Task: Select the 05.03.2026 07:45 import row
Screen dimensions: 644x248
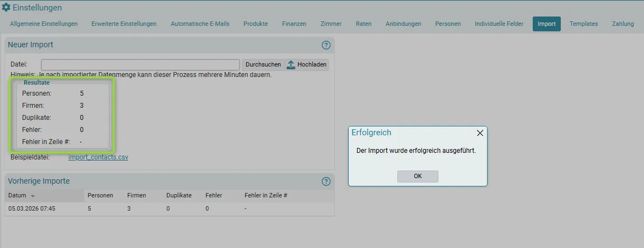Action: (170, 208)
